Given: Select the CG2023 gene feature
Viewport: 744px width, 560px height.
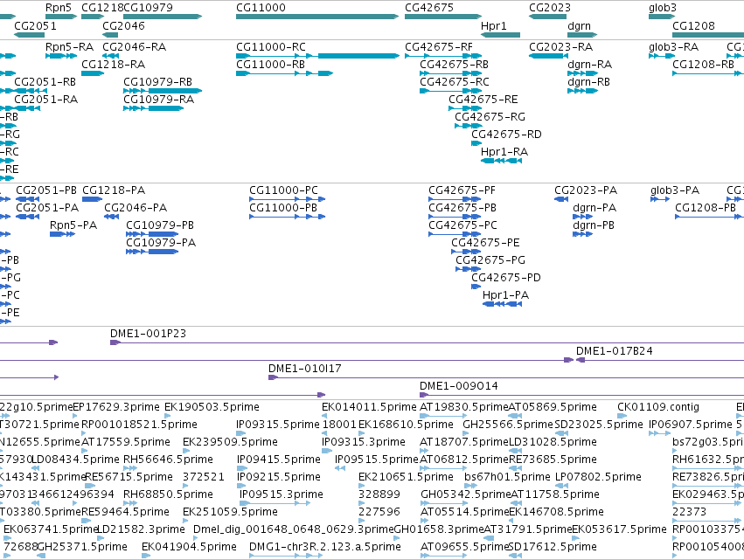Looking at the screenshot, I should point(547,17).
